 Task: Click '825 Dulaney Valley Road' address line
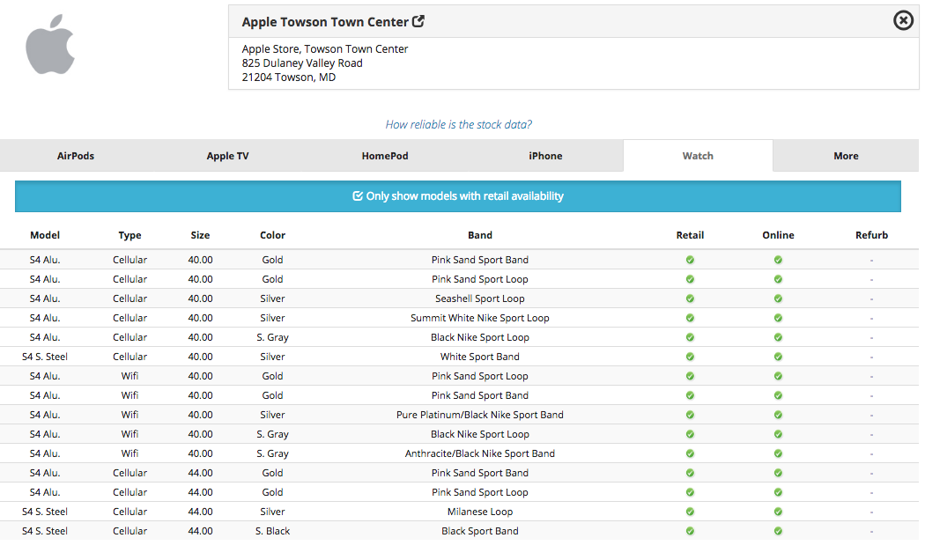click(302, 63)
